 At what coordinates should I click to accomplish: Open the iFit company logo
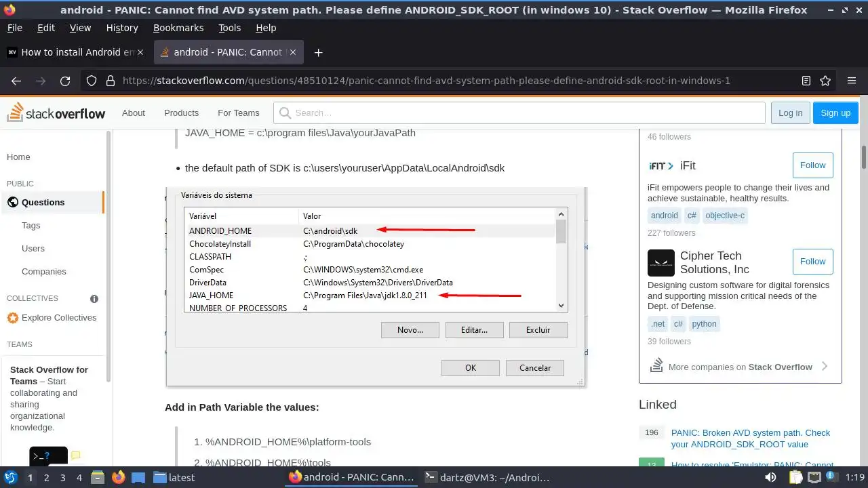pyautogui.click(x=661, y=165)
